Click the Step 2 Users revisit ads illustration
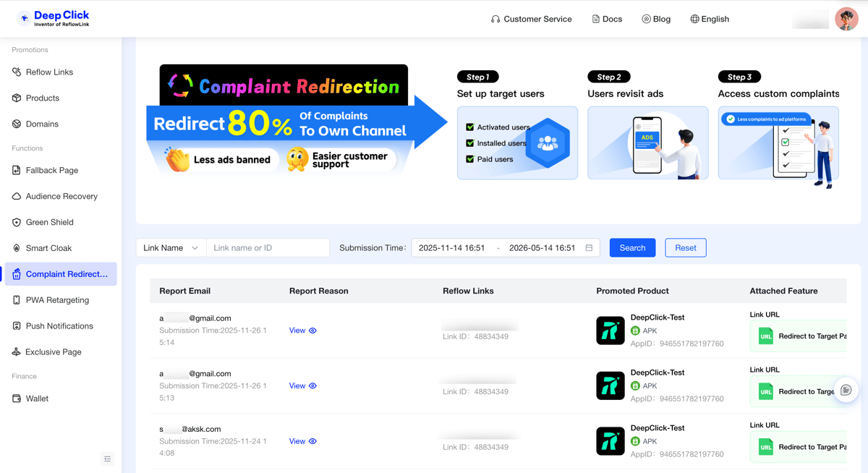The image size is (868, 473). coord(648,143)
